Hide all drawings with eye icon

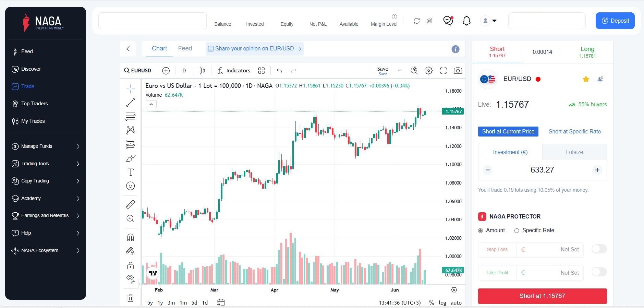pos(130,279)
